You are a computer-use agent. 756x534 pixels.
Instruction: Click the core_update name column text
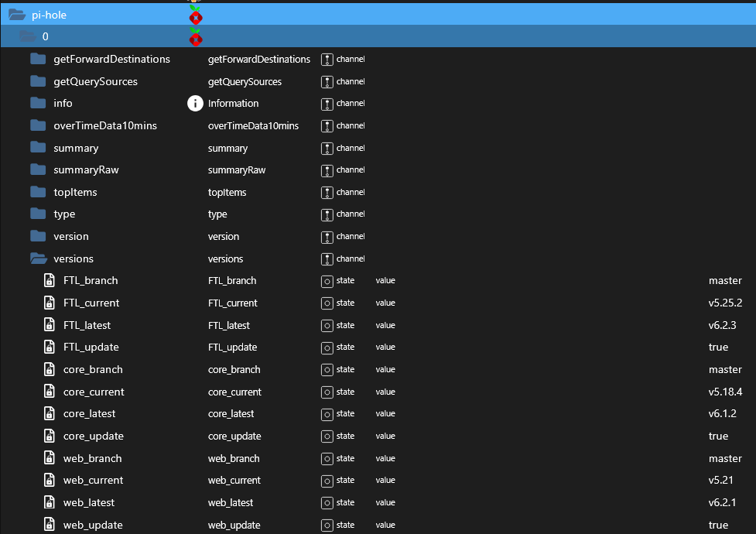tap(234, 436)
